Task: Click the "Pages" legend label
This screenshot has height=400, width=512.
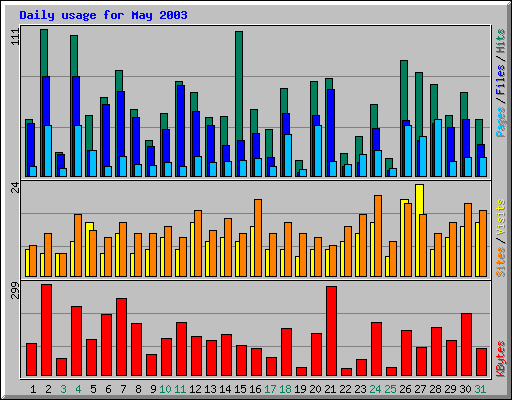Action: click(x=500, y=122)
